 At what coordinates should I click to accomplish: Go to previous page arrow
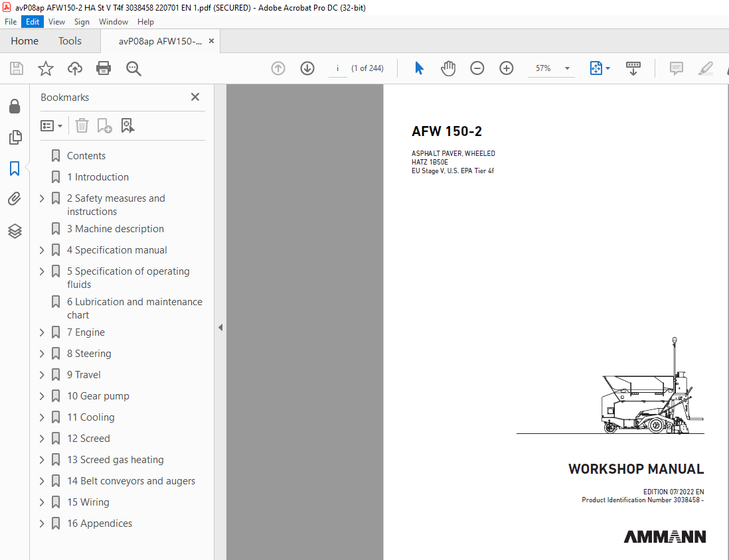point(278,68)
